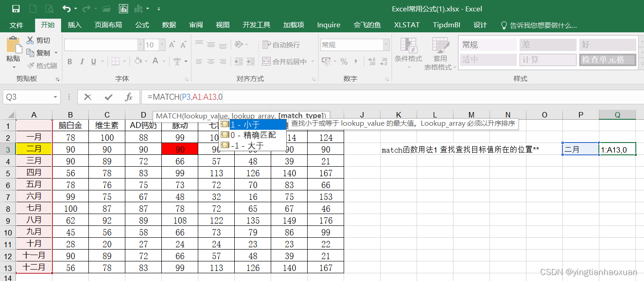The width and height of the screenshot is (644, 281).
Task: Open the number format (常规) dropdown
Action: coord(386,45)
